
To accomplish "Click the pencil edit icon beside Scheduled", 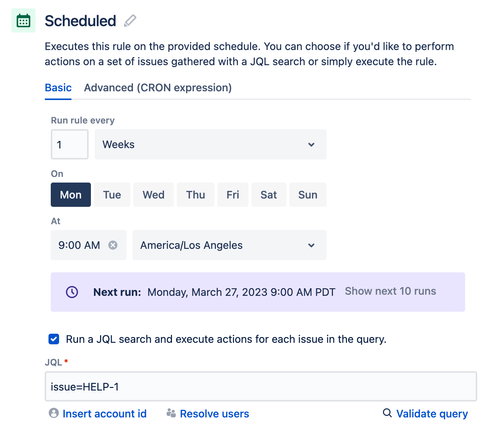I will [x=130, y=21].
